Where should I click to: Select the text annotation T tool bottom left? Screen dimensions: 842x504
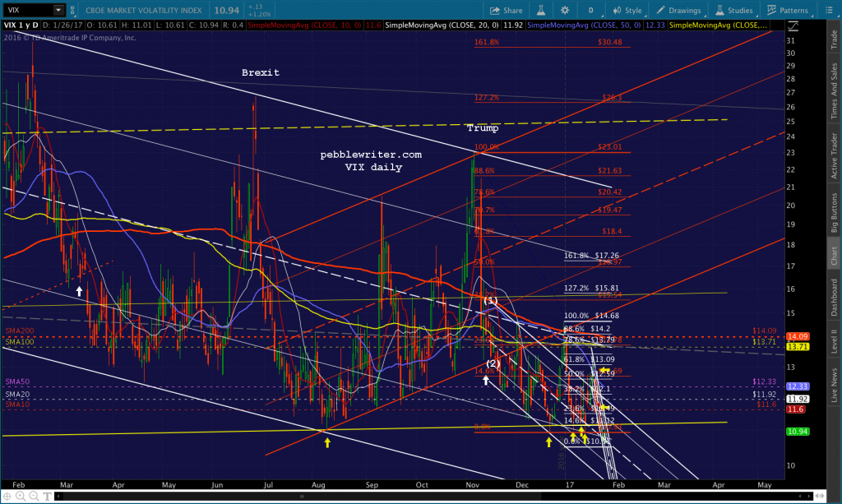click(x=47, y=497)
